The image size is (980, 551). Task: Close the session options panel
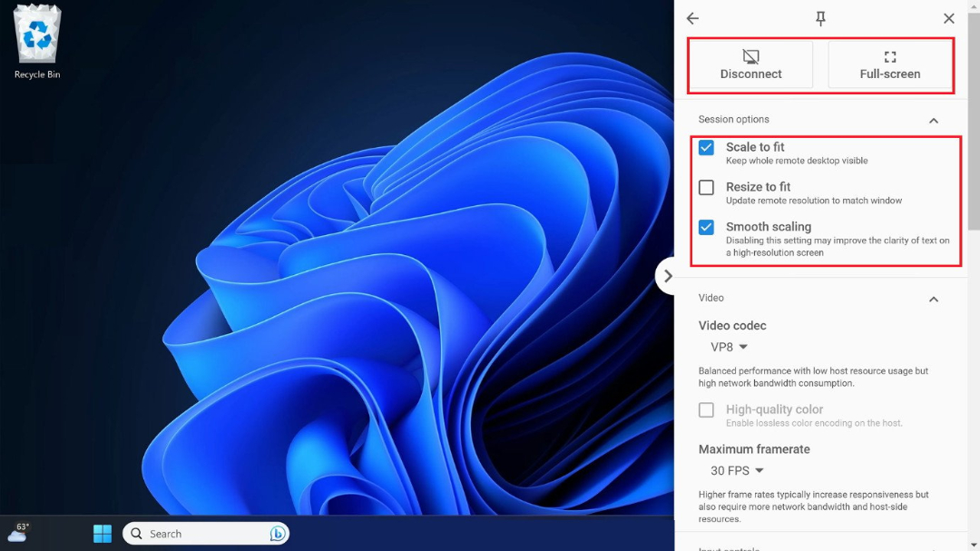coord(949,18)
